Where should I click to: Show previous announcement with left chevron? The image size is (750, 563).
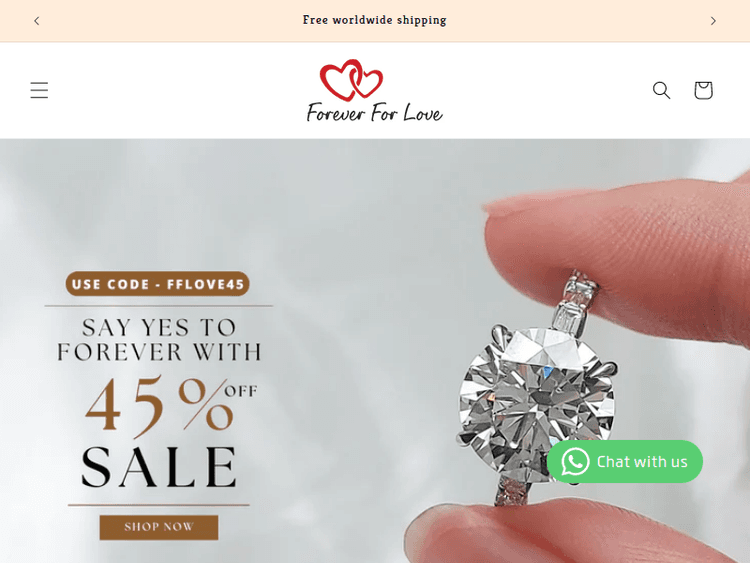pos(37,21)
